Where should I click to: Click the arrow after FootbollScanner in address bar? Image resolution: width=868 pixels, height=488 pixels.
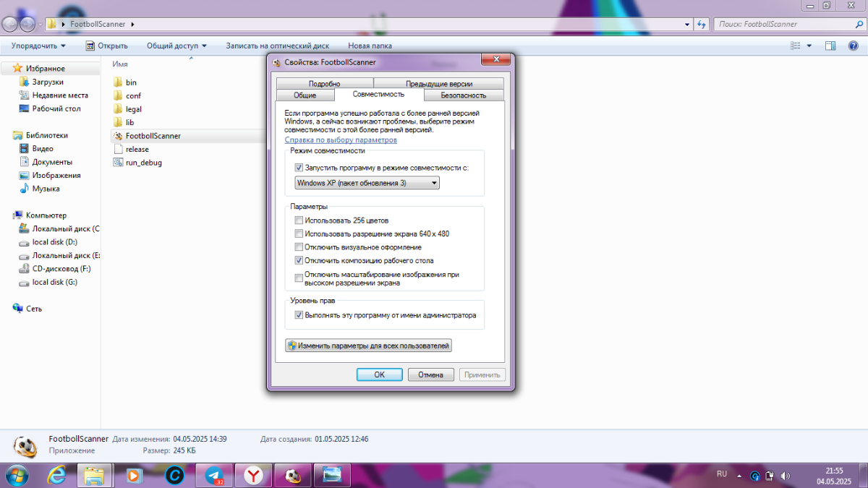(x=132, y=24)
